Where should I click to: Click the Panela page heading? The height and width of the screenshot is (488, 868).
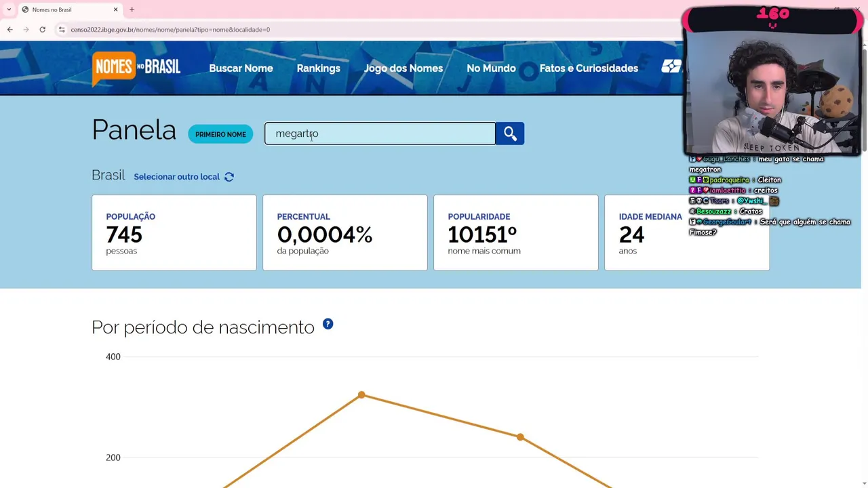134,130
